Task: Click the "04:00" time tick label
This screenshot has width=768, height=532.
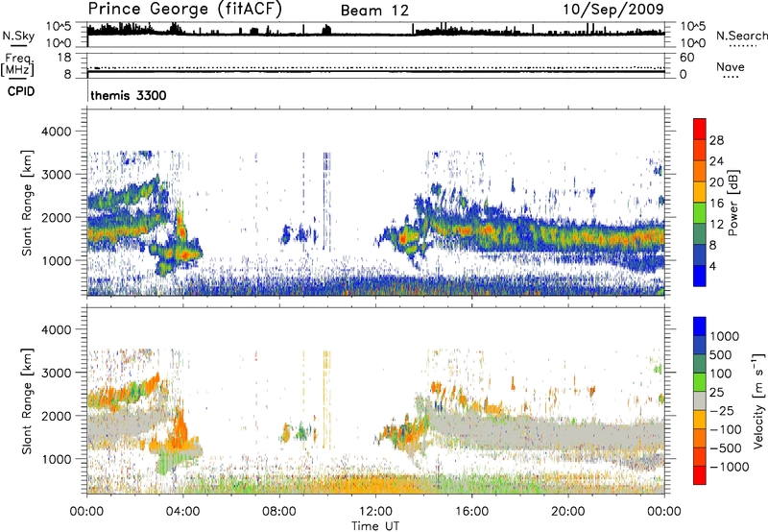Action: [x=183, y=512]
